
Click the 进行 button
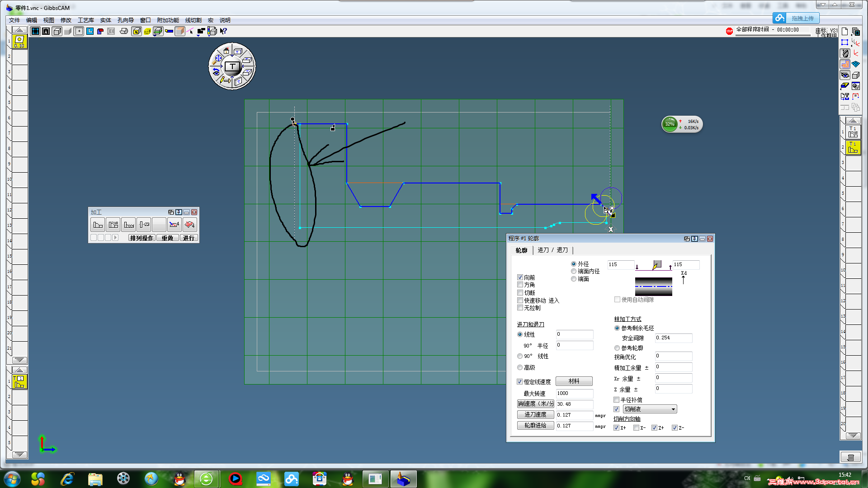[189, 238]
